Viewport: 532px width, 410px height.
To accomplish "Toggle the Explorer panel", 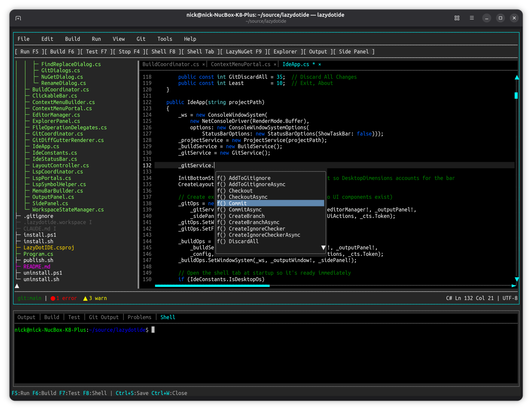I will tap(285, 51).
